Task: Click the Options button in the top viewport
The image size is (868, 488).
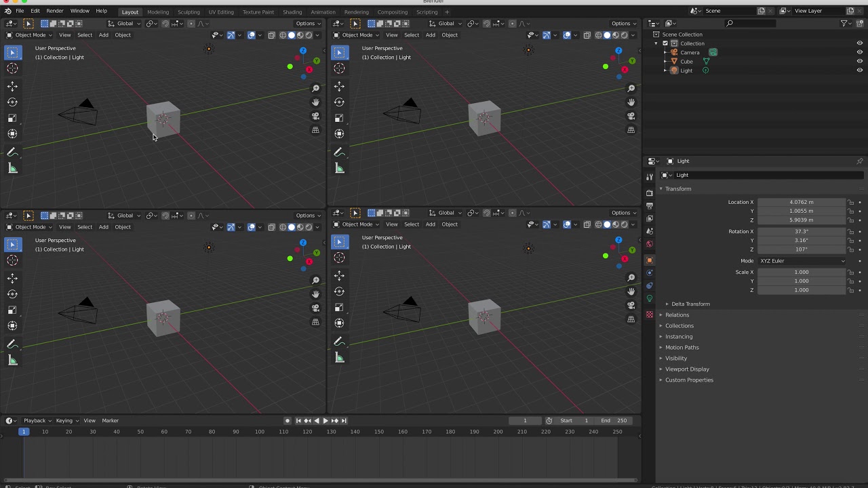Action: pos(307,23)
